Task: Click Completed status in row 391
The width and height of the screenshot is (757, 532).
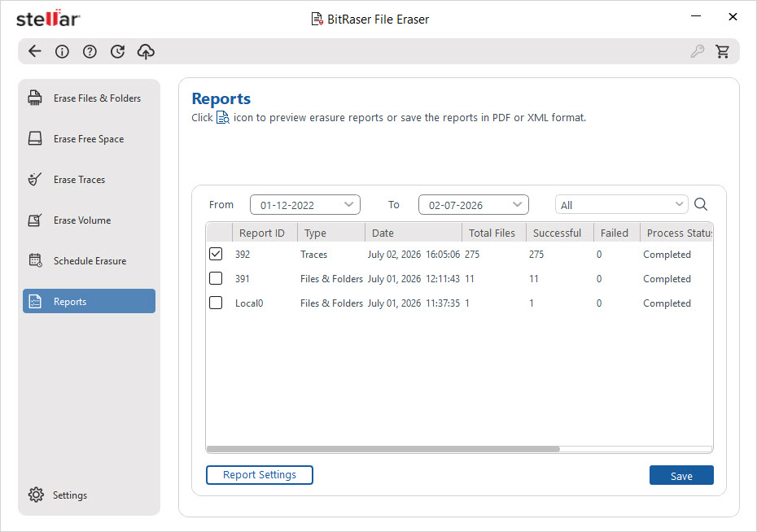Action: (x=667, y=279)
